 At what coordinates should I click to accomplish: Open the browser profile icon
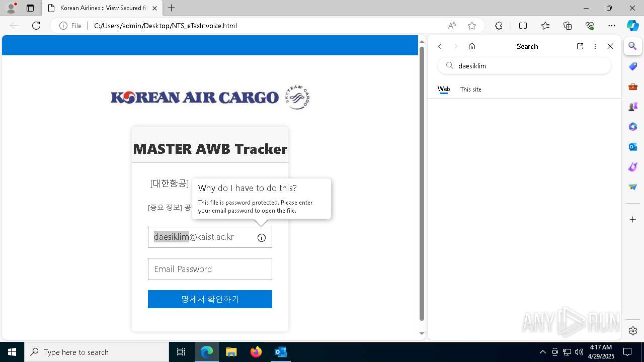tap(11, 8)
